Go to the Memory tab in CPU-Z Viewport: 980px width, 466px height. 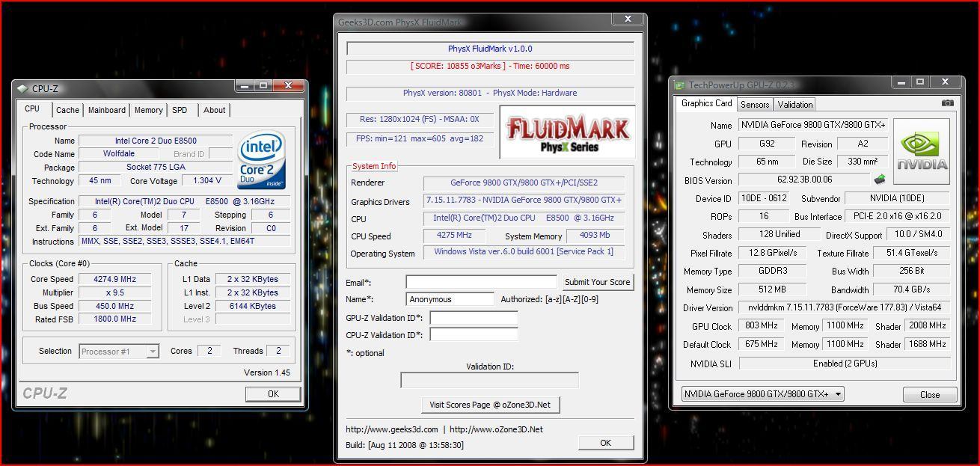(148, 110)
